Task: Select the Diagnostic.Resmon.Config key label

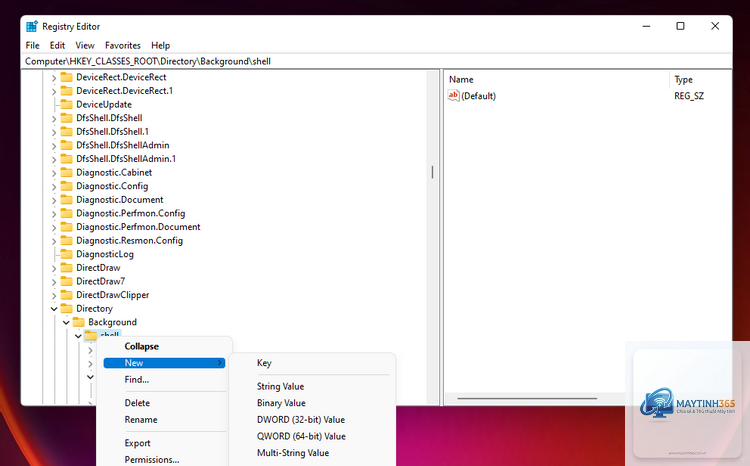Action: click(x=130, y=240)
